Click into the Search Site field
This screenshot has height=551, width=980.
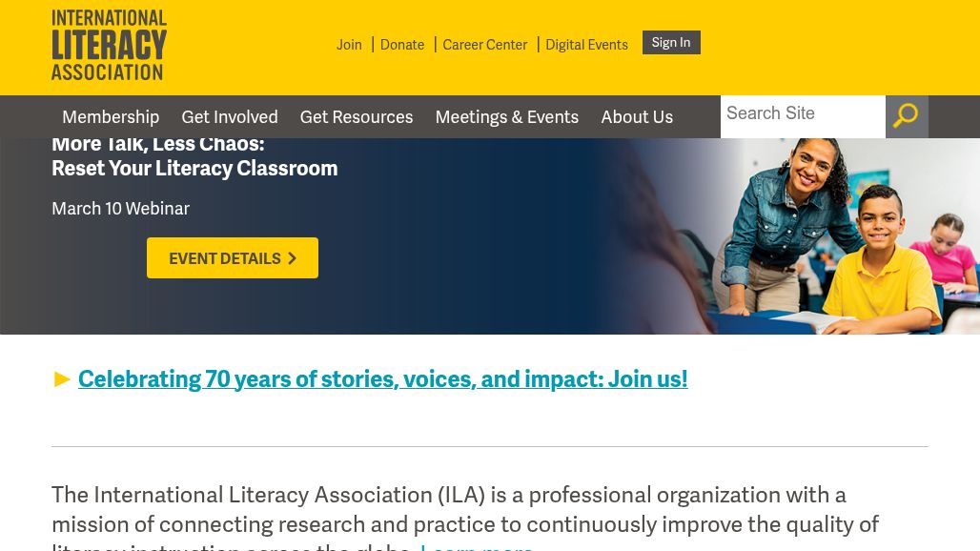point(802,114)
